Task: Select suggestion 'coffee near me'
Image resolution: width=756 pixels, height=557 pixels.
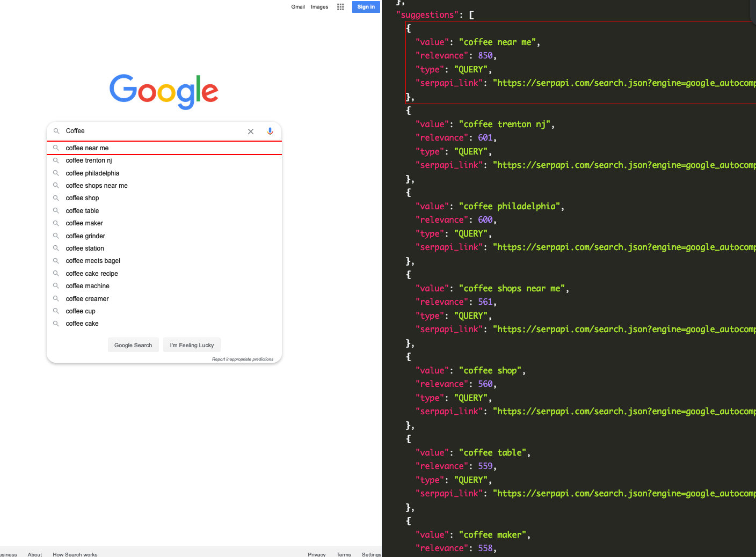Action: click(164, 148)
